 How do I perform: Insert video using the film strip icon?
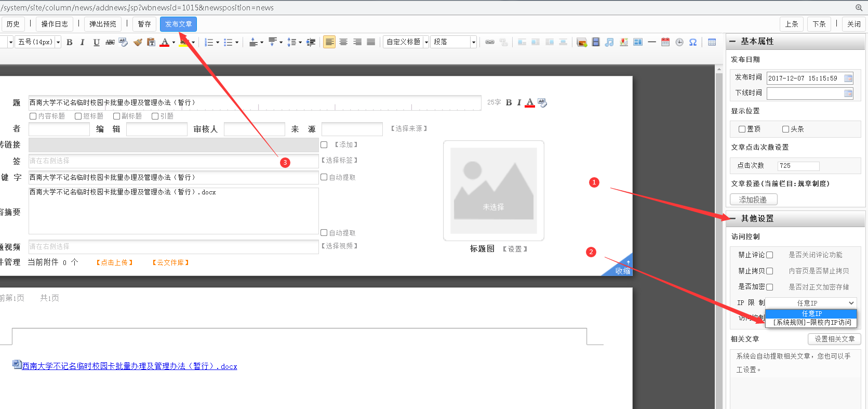(x=596, y=42)
